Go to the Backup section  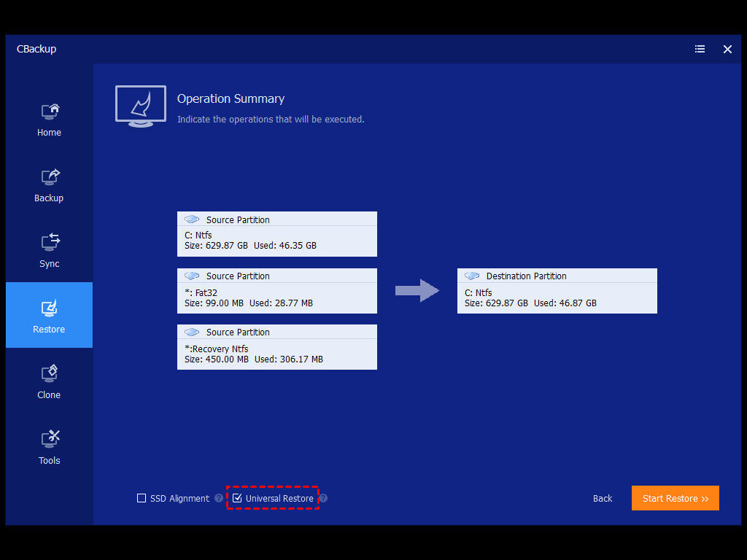(x=49, y=186)
